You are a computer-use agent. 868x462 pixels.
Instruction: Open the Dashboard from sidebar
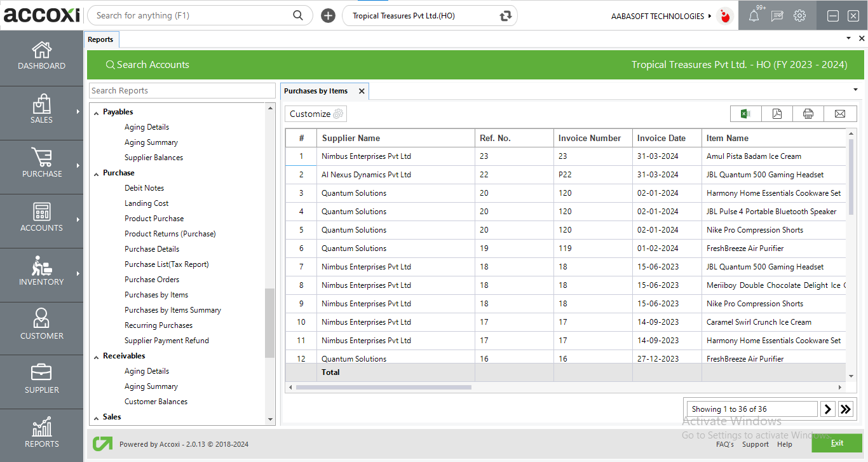(41, 56)
